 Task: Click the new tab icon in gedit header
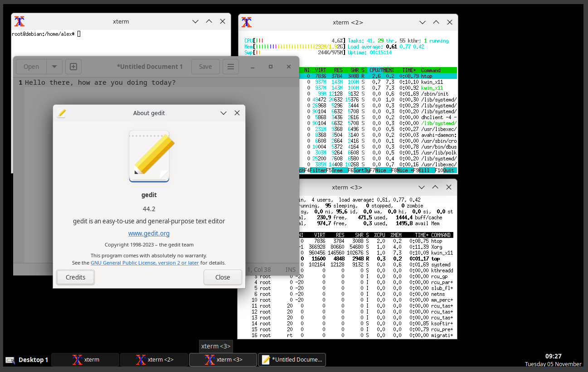[x=73, y=67]
